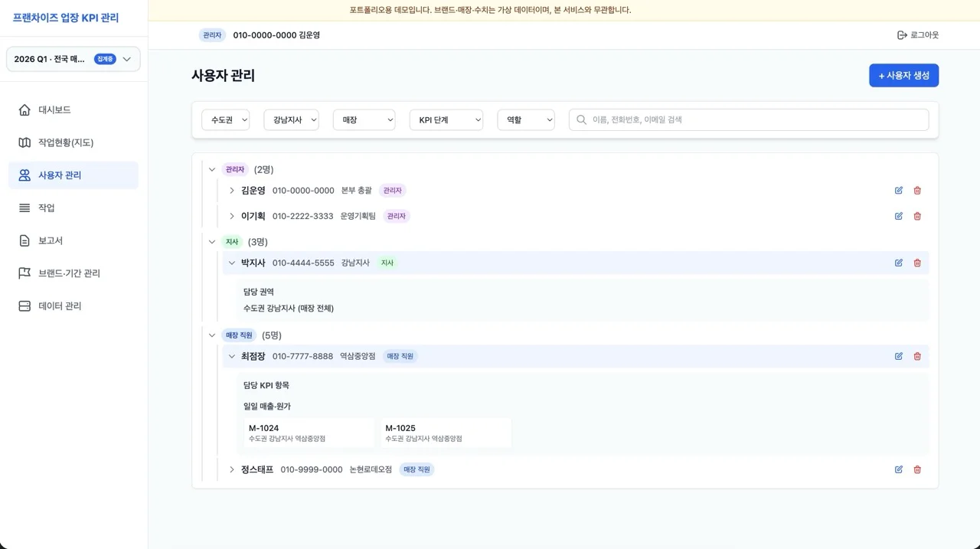Click the 로그아웃 exit icon
Viewport: 980px width, 549px height.
point(902,35)
